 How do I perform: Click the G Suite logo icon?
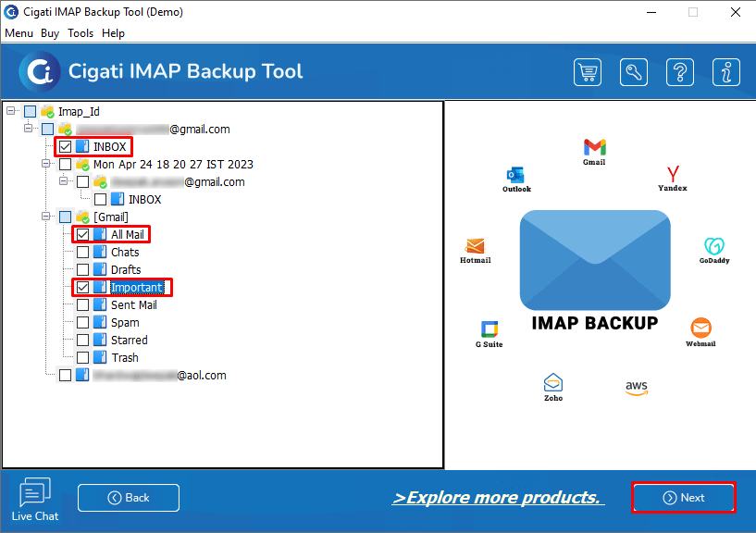(x=490, y=329)
